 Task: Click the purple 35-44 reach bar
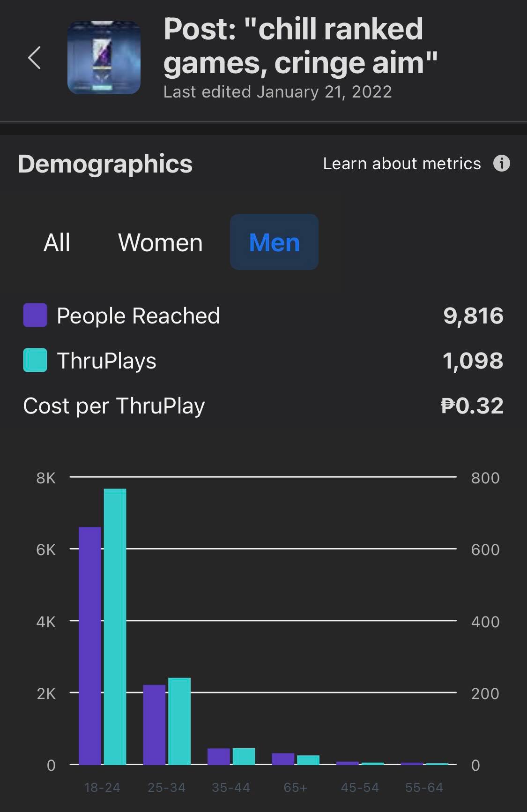click(x=218, y=756)
